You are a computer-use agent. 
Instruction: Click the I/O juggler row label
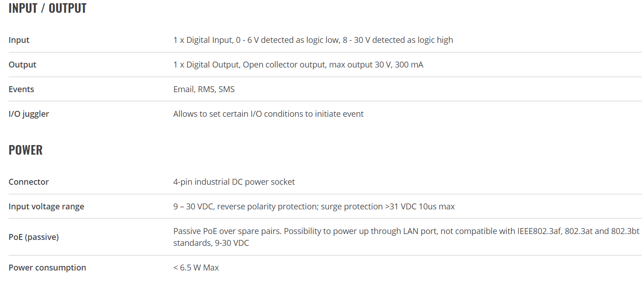pyautogui.click(x=29, y=114)
